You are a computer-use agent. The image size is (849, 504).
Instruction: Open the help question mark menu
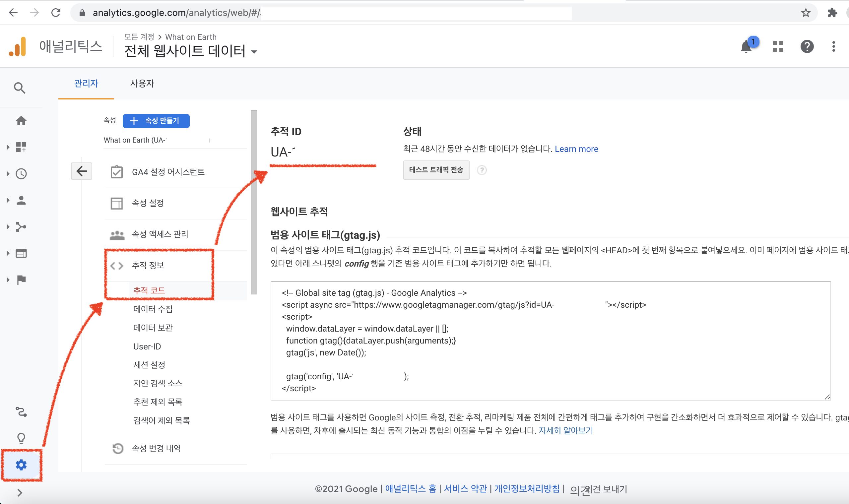[x=807, y=46]
